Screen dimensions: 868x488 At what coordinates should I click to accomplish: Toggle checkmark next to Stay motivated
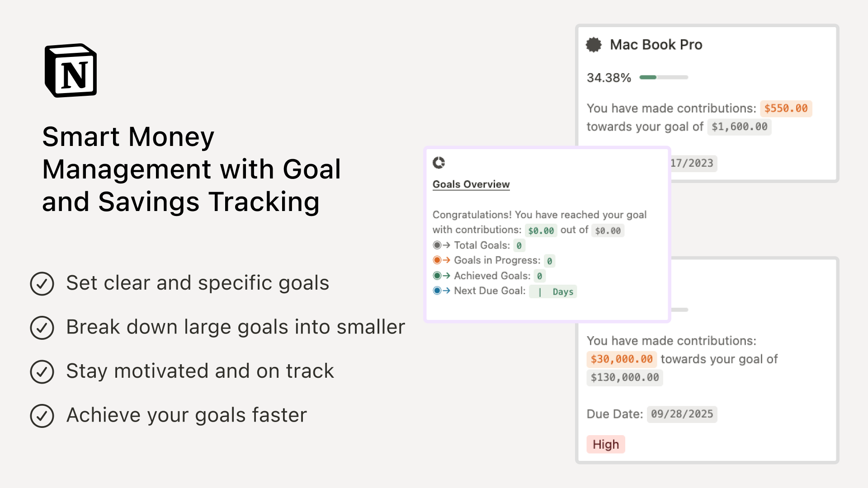(x=42, y=372)
